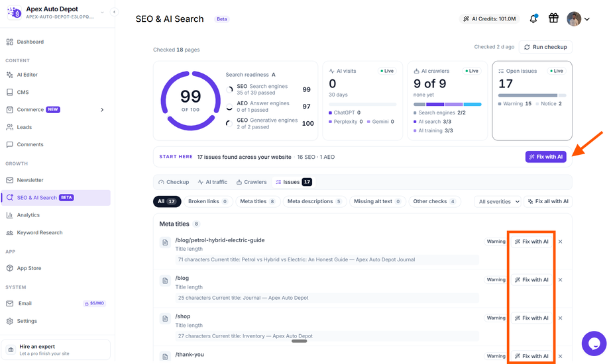Viewport: 609px width, 364px height.
Task: Fix with AI for the /shop row
Action: pos(531,318)
